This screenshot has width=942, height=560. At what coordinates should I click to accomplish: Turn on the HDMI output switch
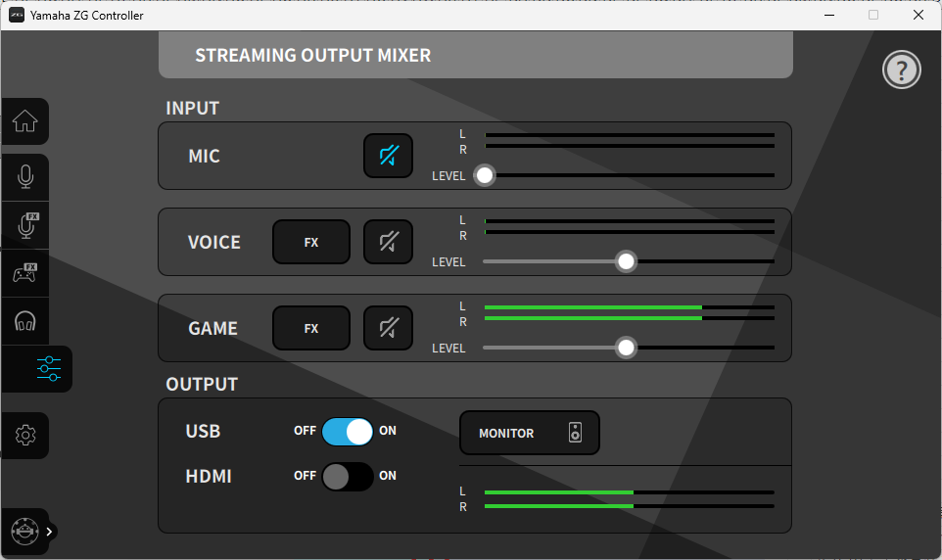(x=348, y=476)
